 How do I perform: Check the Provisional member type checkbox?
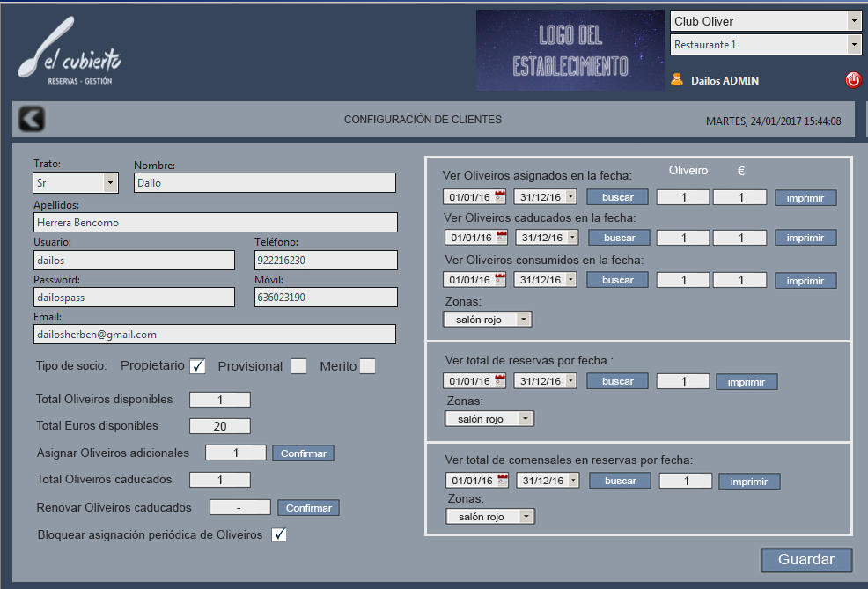[x=299, y=366]
